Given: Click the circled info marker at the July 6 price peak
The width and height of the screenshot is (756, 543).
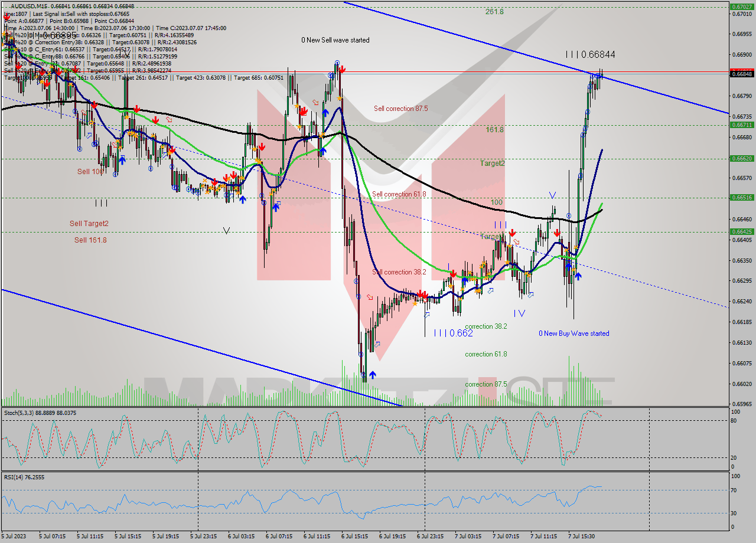Looking at the screenshot, I should click(337, 61).
